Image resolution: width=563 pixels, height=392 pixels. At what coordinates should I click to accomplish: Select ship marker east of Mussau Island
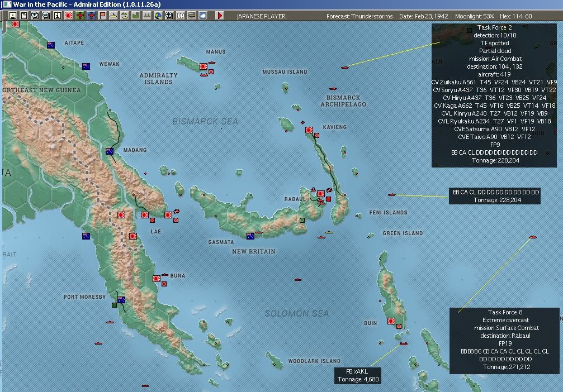click(x=333, y=88)
